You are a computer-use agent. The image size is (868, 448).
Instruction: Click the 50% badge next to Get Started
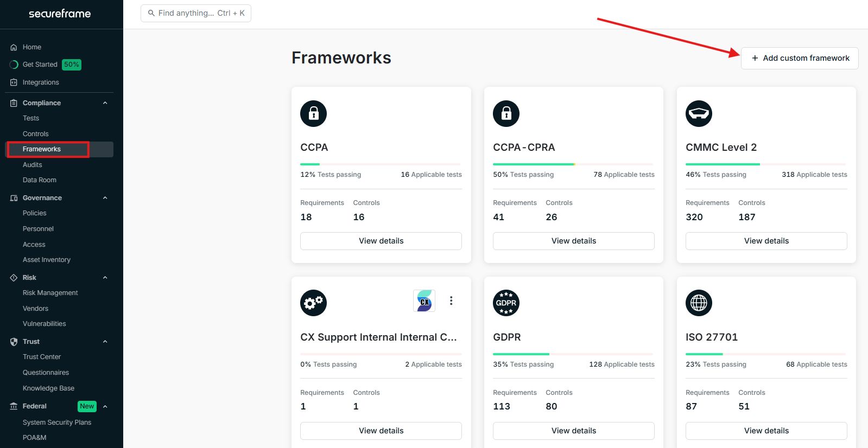click(72, 65)
